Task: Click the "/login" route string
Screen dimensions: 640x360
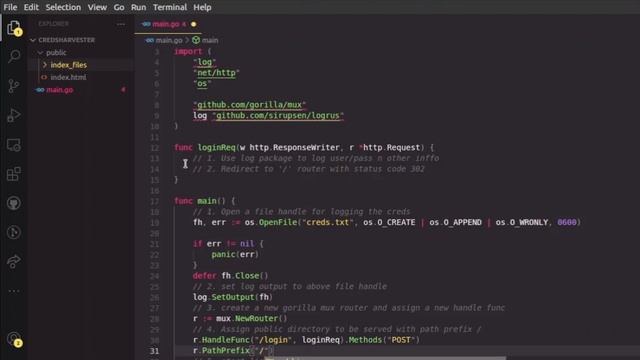Action: click(273, 340)
